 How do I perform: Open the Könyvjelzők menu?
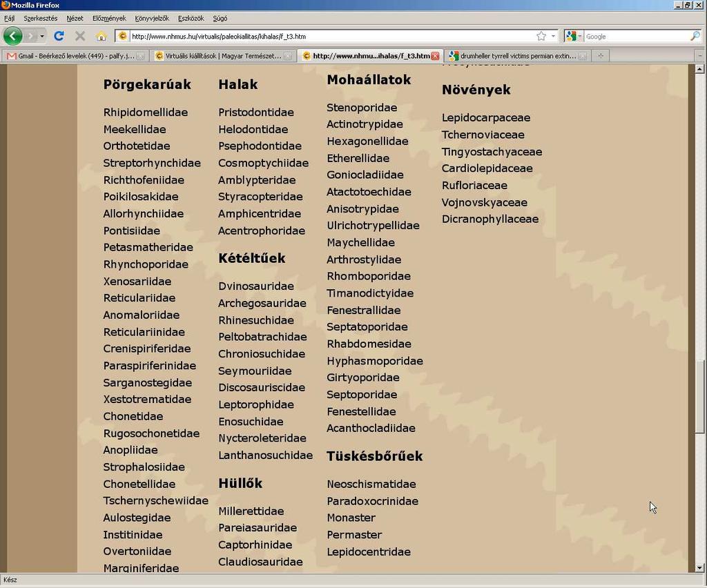click(x=152, y=19)
